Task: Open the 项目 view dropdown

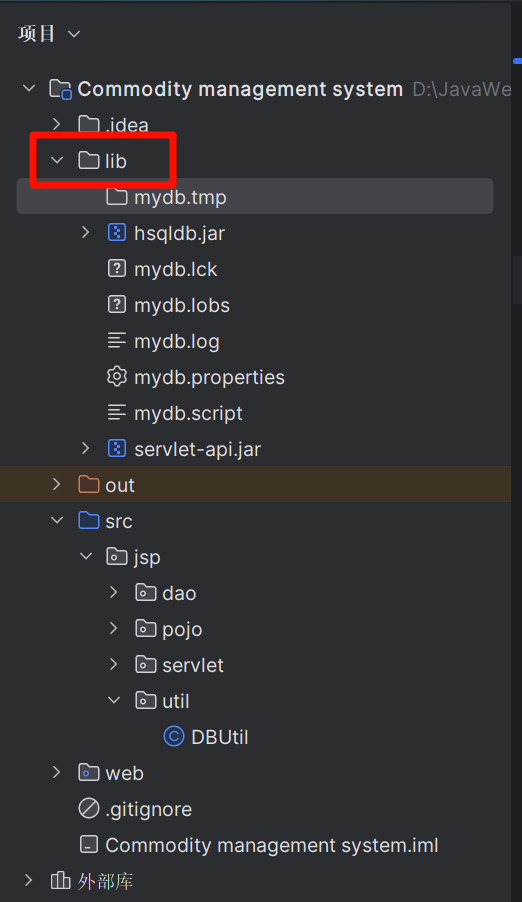Action: [49, 34]
